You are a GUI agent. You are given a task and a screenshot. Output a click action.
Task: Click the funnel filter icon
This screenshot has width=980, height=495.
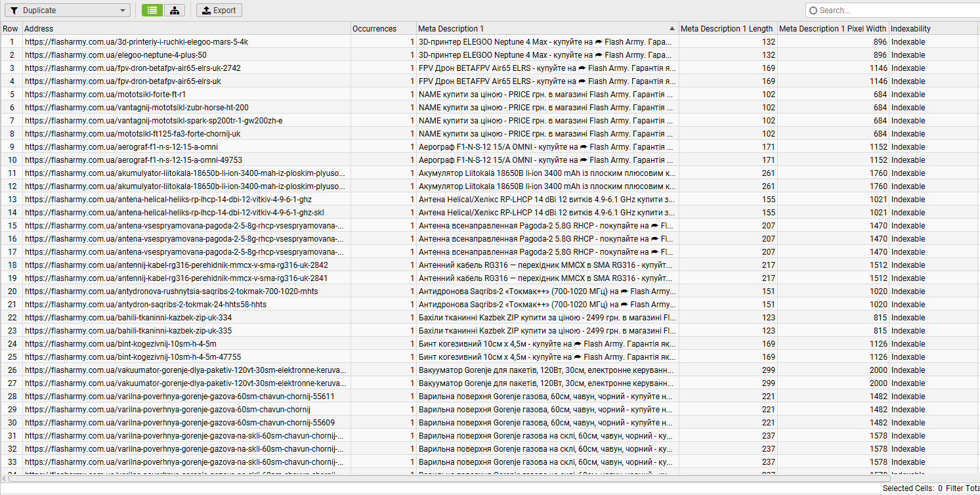click(x=14, y=11)
